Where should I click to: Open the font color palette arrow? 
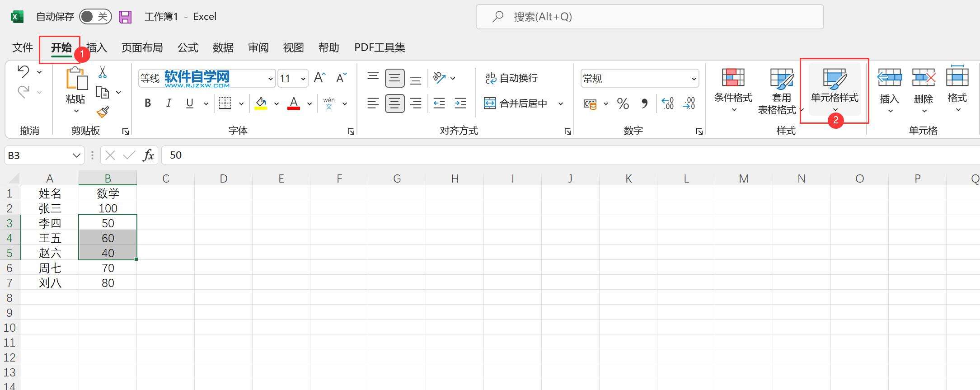(309, 103)
